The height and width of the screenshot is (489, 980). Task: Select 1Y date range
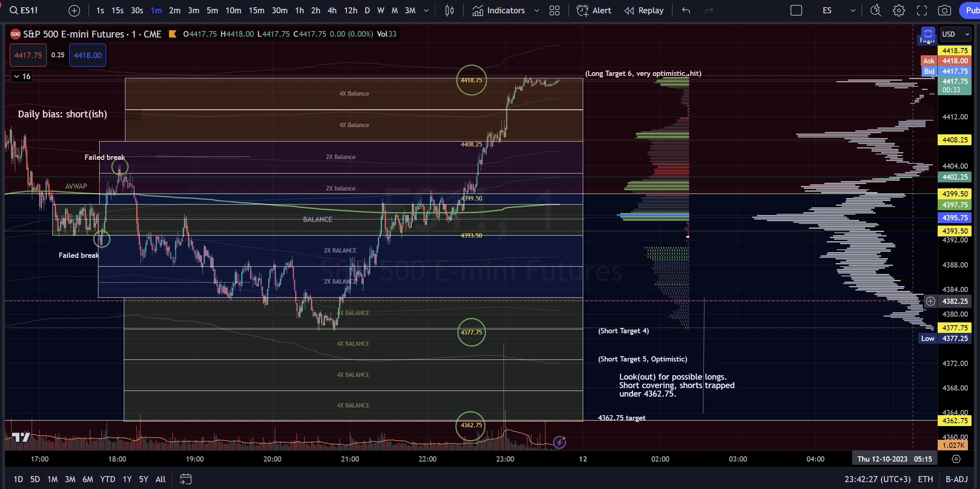coord(127,479)
